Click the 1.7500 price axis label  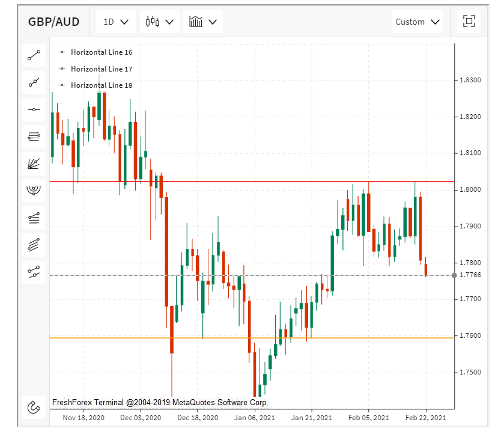(470, 372)
